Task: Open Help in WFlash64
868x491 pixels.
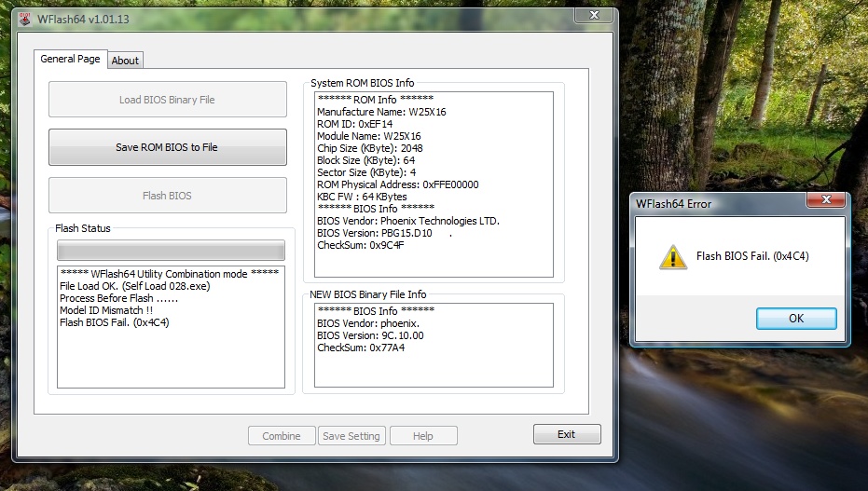Action: [x=423, y=436]
